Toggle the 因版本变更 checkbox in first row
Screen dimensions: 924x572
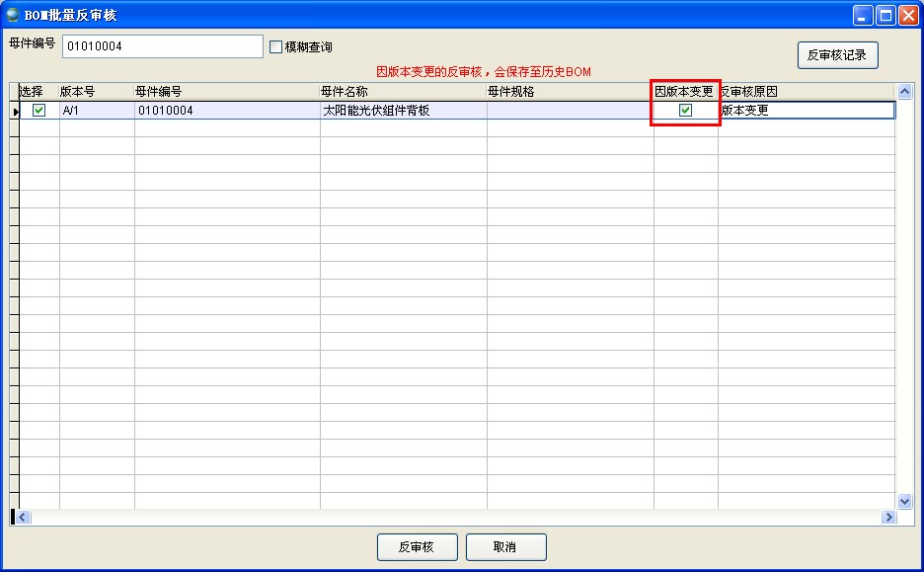point(685,111)
